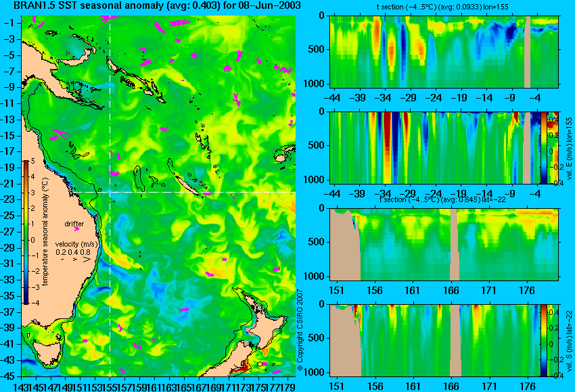Click the '-1' latitude label on main map
This screenshot has height=392, width=575.
(x=10, y=23)
